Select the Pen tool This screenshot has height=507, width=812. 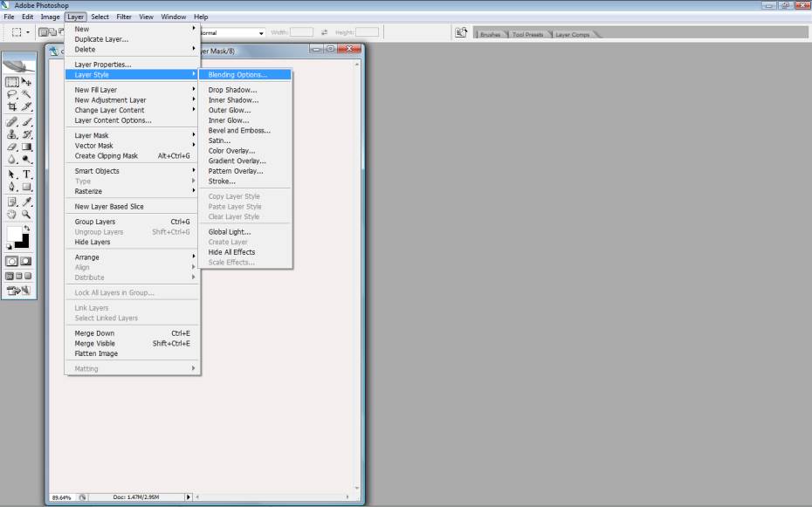tap(12, 187)
